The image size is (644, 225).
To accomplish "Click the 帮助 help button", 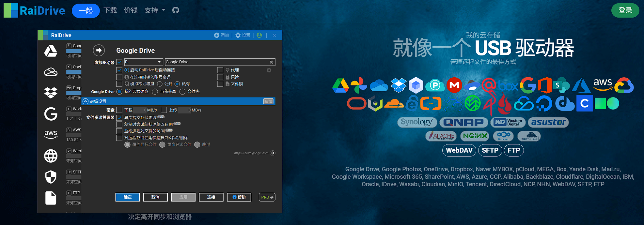I will click(239, 197).
